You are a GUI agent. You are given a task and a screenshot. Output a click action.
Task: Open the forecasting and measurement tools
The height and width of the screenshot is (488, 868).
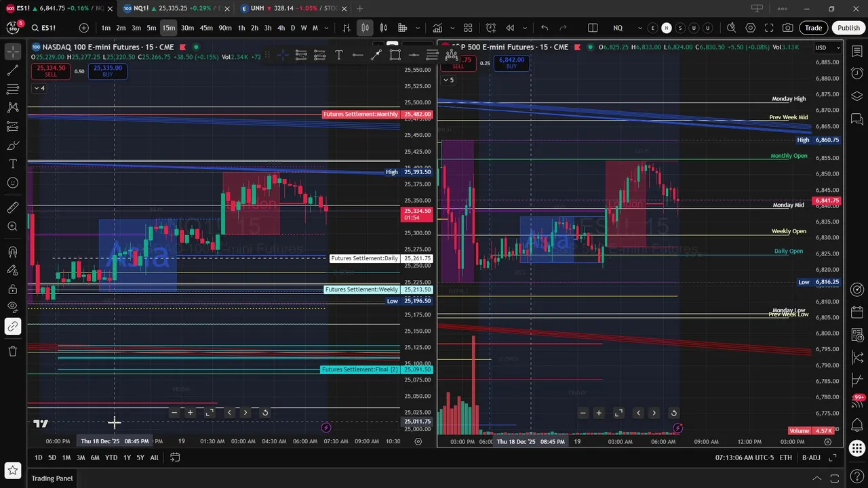(x=12, y=127)
